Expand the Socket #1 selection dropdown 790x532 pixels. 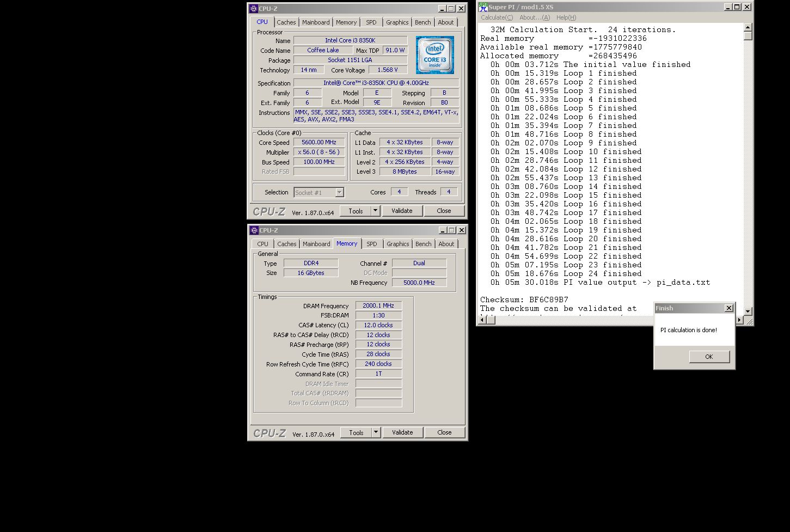click(x=339, y=193)
